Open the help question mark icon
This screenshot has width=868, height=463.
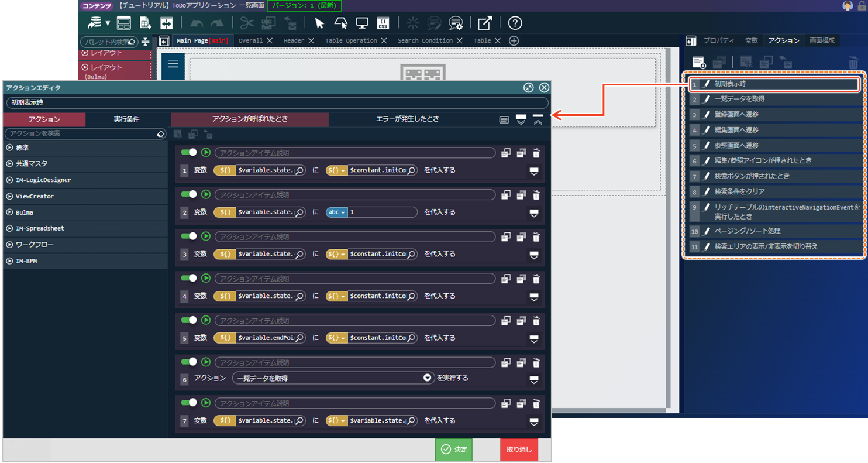tap(515, 23)
